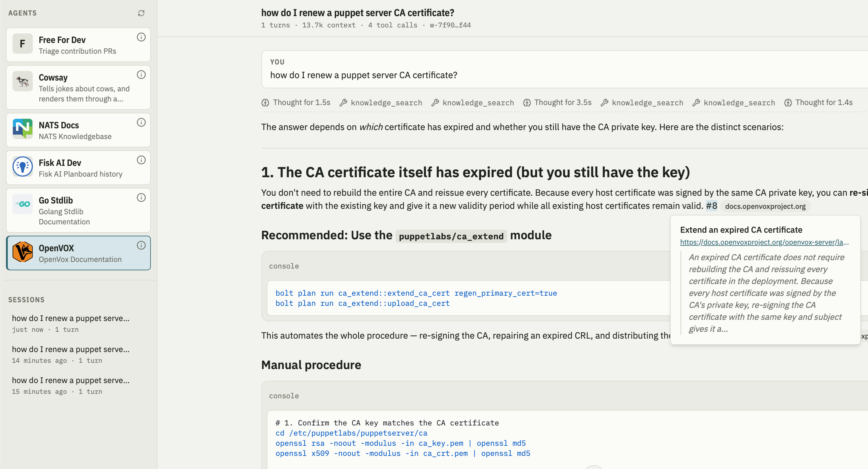Refresh the agents list

pos(141,13)
